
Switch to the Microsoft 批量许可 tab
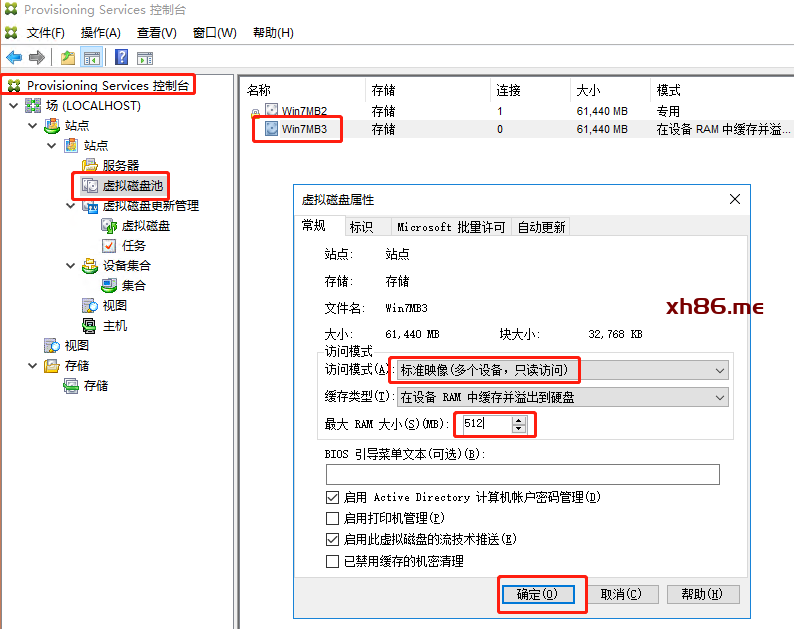coord(451,227)
